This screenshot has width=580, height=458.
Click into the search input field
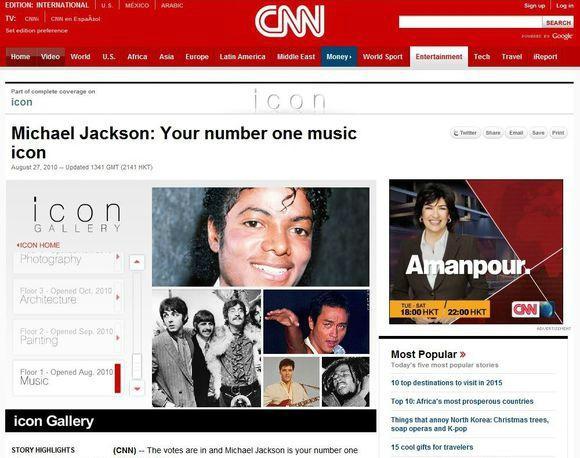pos(470,22)
